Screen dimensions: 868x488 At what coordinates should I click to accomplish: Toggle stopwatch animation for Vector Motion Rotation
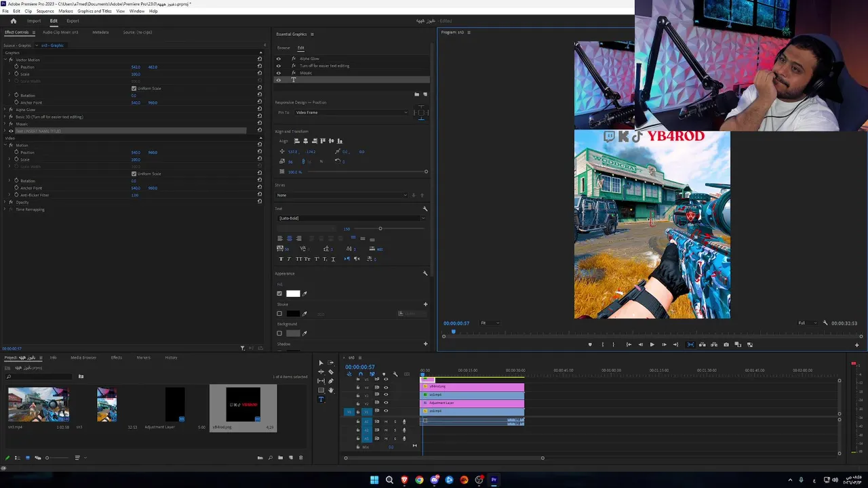tap(16, 95)
